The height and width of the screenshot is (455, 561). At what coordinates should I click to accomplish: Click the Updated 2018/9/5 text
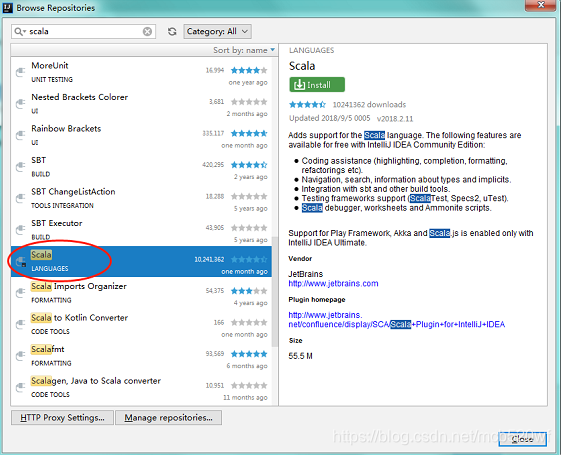[330, 118]
